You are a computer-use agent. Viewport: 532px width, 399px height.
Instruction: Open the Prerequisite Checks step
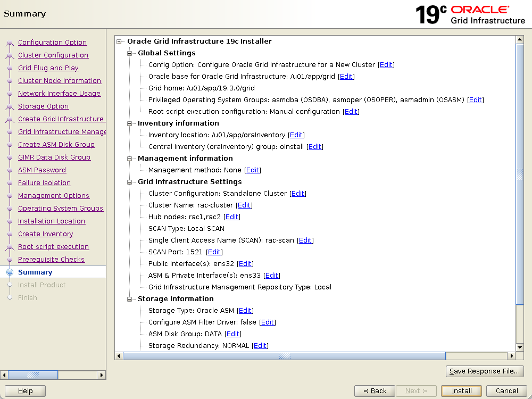[x=51, y=260]
